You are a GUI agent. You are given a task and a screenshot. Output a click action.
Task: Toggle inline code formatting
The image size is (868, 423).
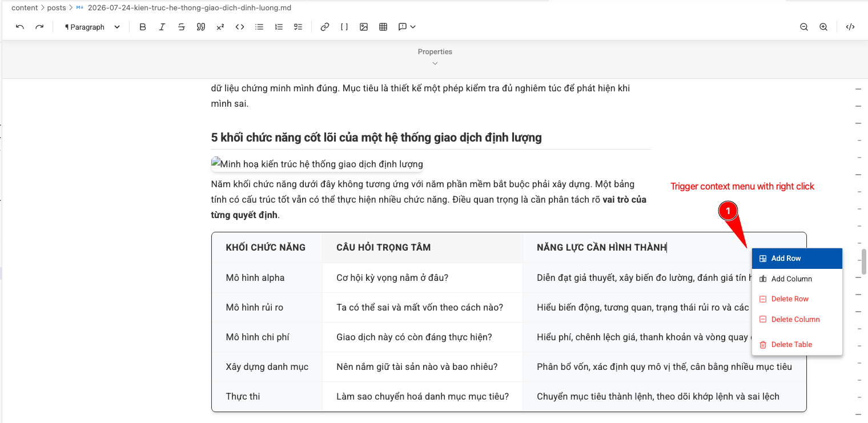pos(240,27)
